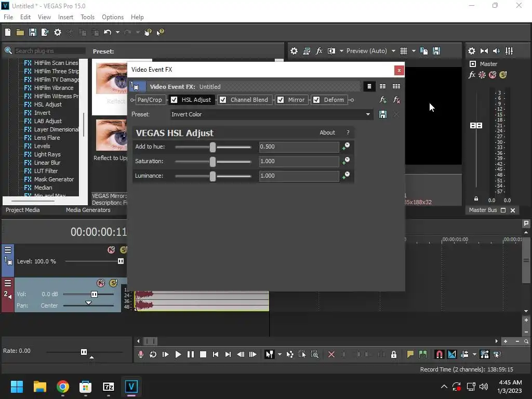Open the Insert menu
Image resolution: width=532 pixels, height=399 pixels.
tap(65, 17)
